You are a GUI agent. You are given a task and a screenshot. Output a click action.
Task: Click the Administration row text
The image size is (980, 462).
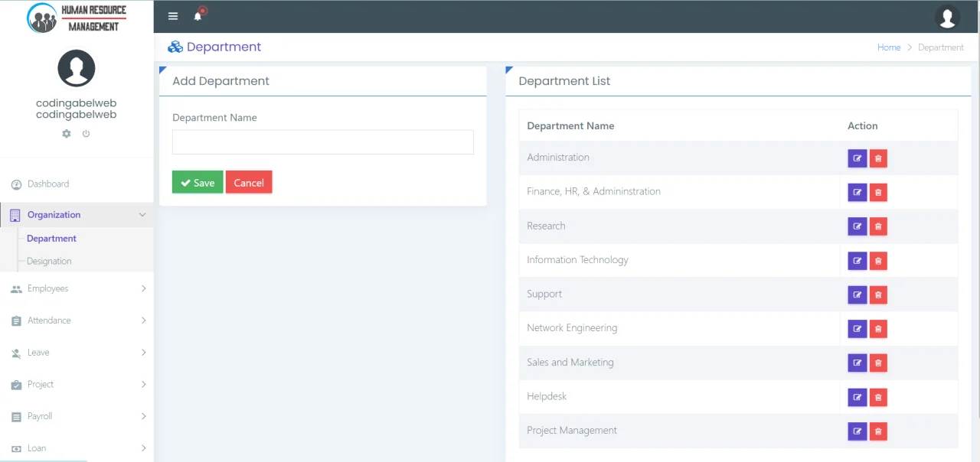(558, 158)
